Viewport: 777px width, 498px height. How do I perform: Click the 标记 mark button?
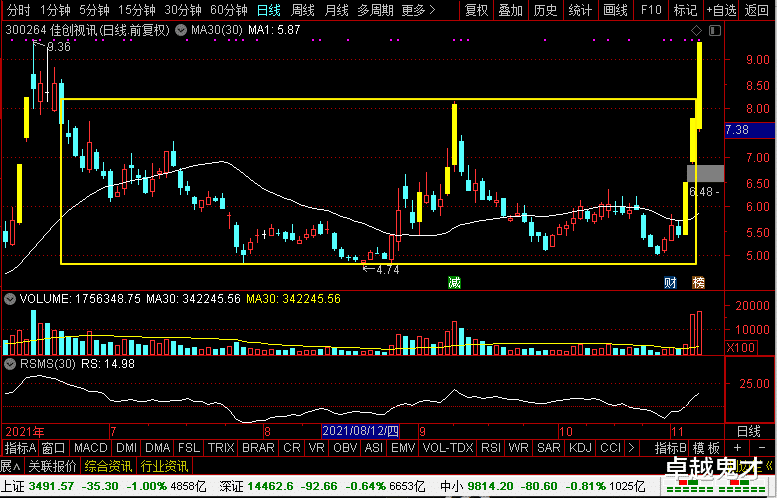tap(686, 10)
